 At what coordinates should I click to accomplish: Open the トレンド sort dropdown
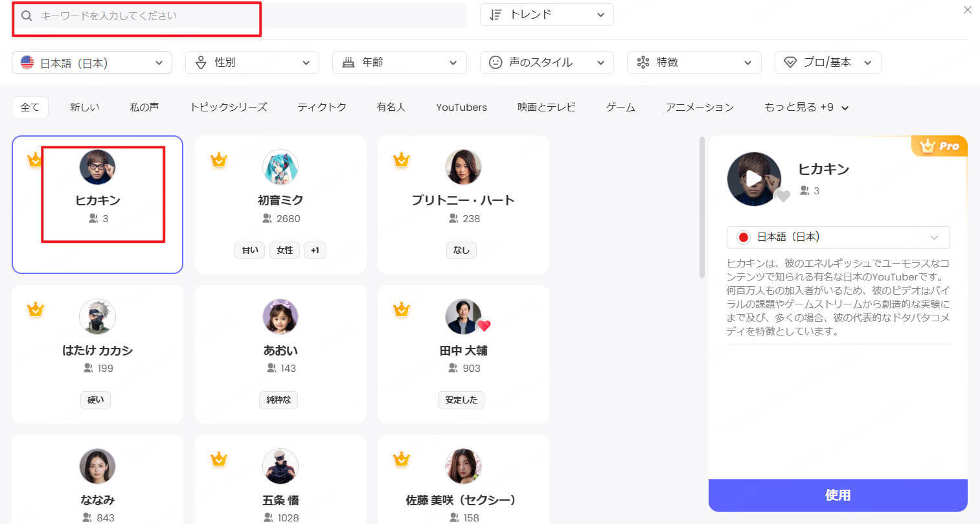click(547, 15)
